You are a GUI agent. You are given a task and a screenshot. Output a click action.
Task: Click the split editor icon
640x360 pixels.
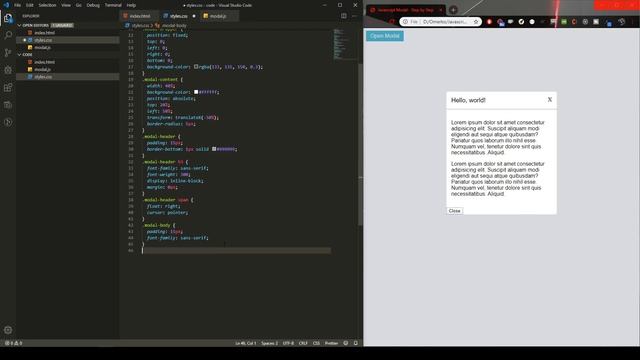344,16
